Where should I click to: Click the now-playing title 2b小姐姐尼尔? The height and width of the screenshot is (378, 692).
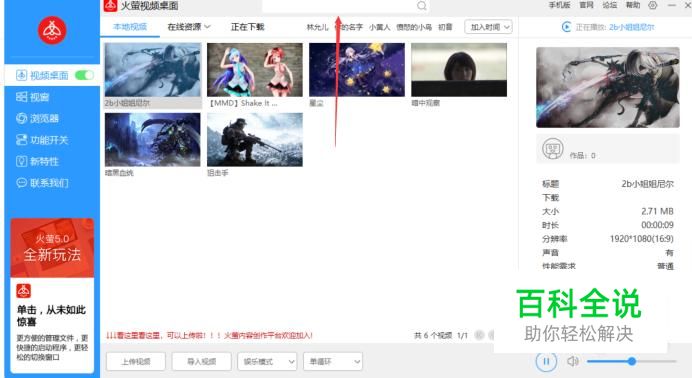(632, 27)
